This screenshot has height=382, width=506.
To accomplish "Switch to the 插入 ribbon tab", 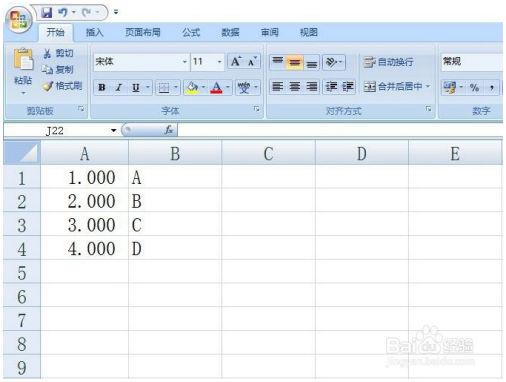I will pos(95,32).
